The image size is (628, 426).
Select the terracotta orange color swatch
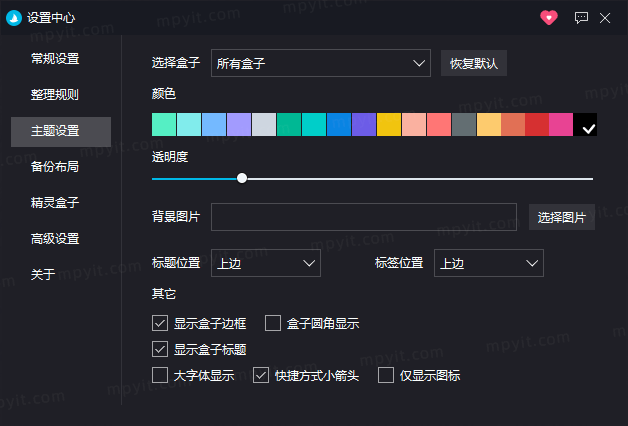pos(513,125)
